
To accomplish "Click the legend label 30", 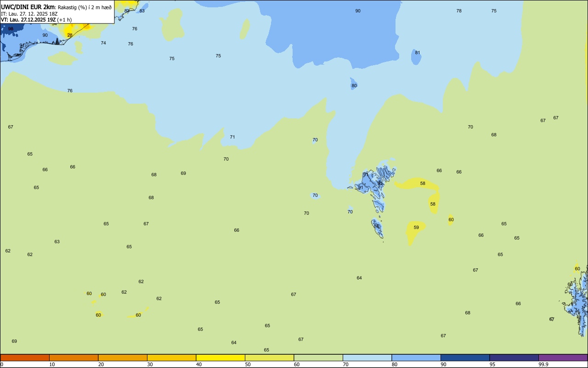I will click(x=150, y=364).
